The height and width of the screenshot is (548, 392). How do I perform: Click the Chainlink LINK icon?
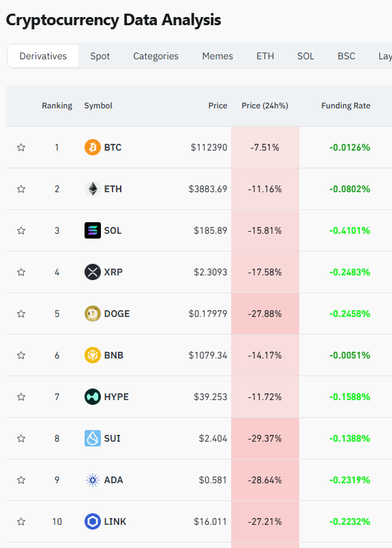(x=93, y=521)
